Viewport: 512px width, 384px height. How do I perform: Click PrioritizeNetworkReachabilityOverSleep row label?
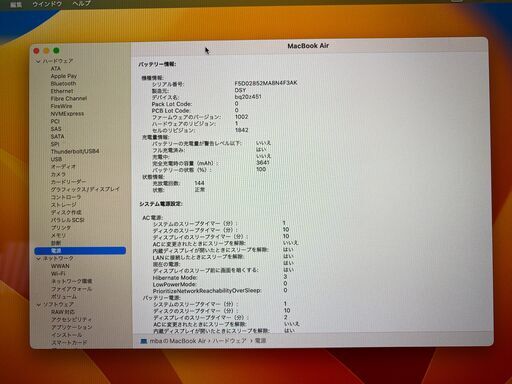pos(207,291)
